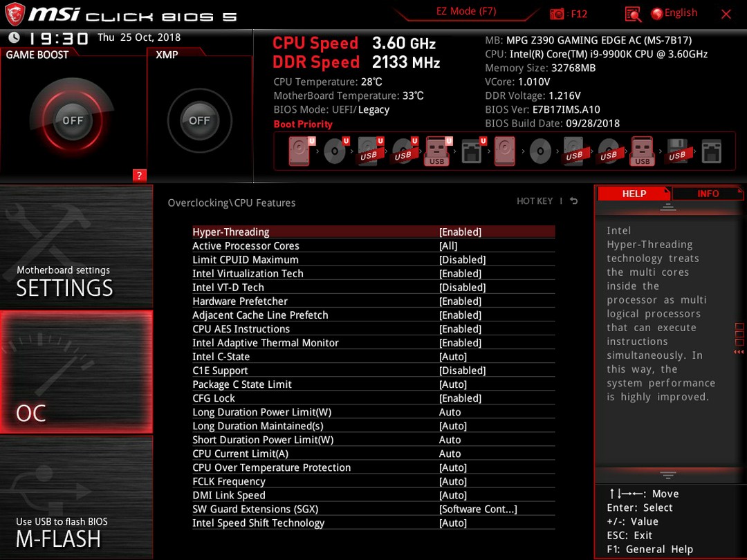Select the Long Duration Power Limit(W) field
Image resolution: width=747 pixels, height=560 pixels.
coord(373,412)
